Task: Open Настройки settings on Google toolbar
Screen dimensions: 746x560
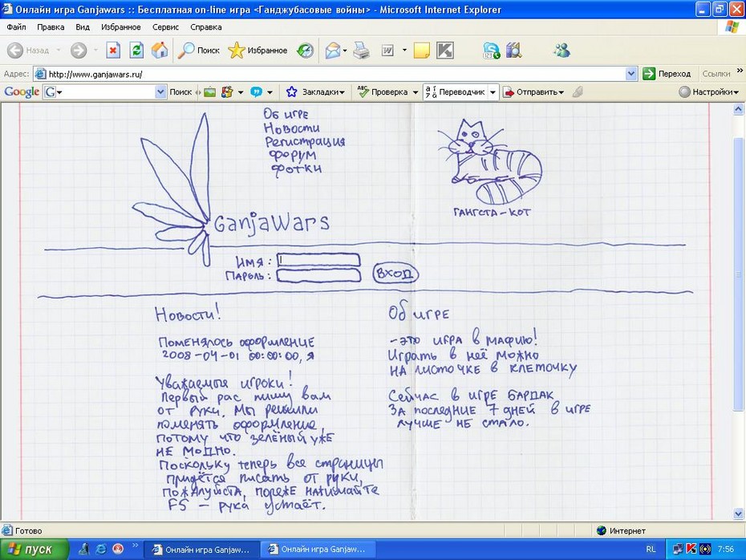Action: pyautogui.click(x=709, y=91)
